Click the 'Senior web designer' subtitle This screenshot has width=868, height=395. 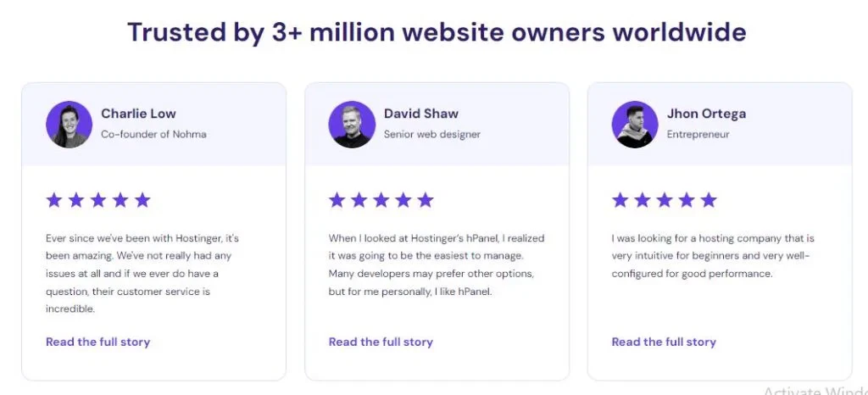coord(432,134)
